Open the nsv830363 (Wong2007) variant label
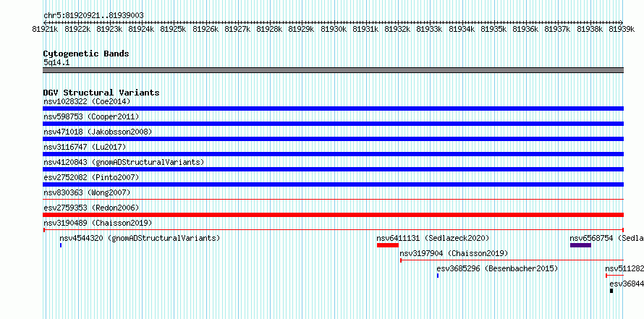Image resolution: width=644 pixels, height=319 pixels. point(87,192)
